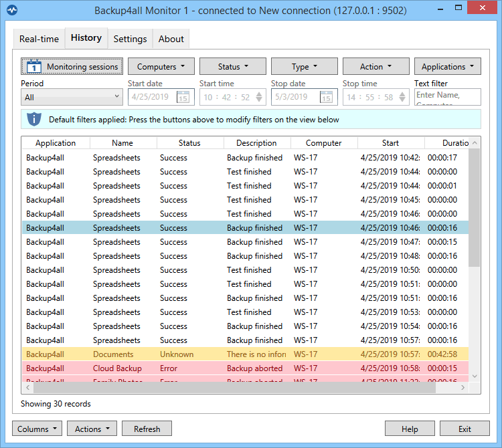502x448 pixels.
Task: Click the Backup4all Monitor app icon in title bar
Action: pos(11,11)
